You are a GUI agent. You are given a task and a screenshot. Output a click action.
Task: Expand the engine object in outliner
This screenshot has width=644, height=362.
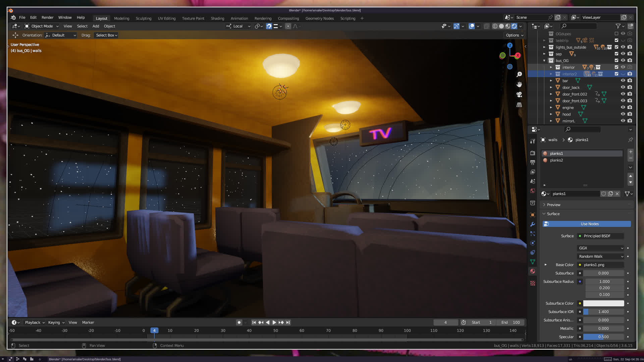point(551,108)
